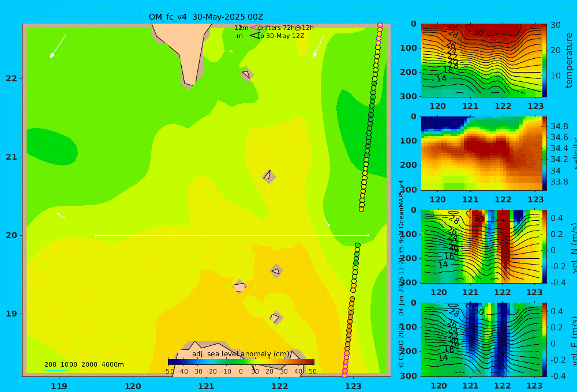This screenshot has width=577, height=392.
Task: Select the island marker near 121.9°E, 20.7°N
Action: 269,176
